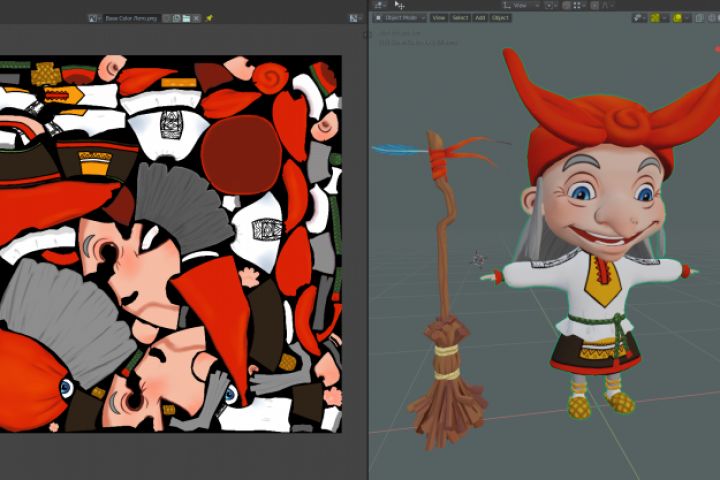This screenshot has height=480, width=720.
Task: Toggle proportional editing icon
Action: click(x=595, y=6)
